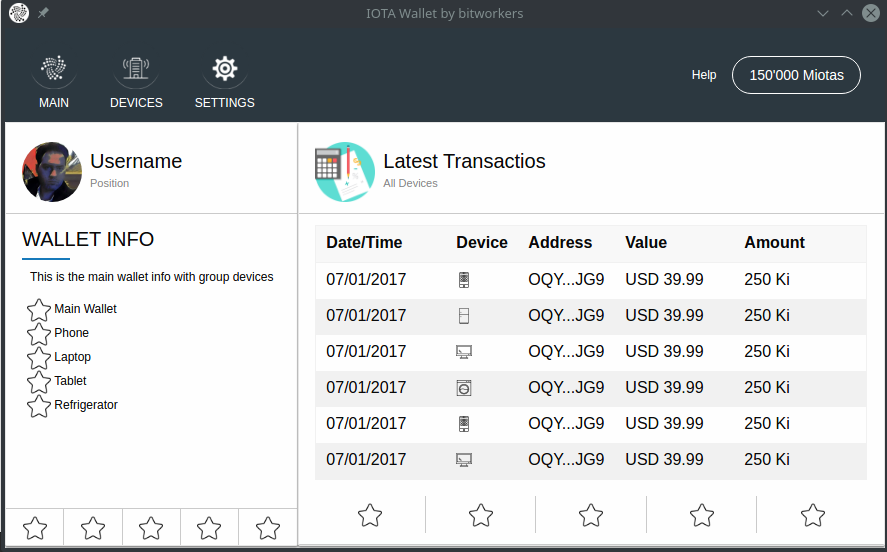The width and height of the screenshot is (887, 552).
Task: Click phone device icon in fifth transaction row
Action: (464, 424)
